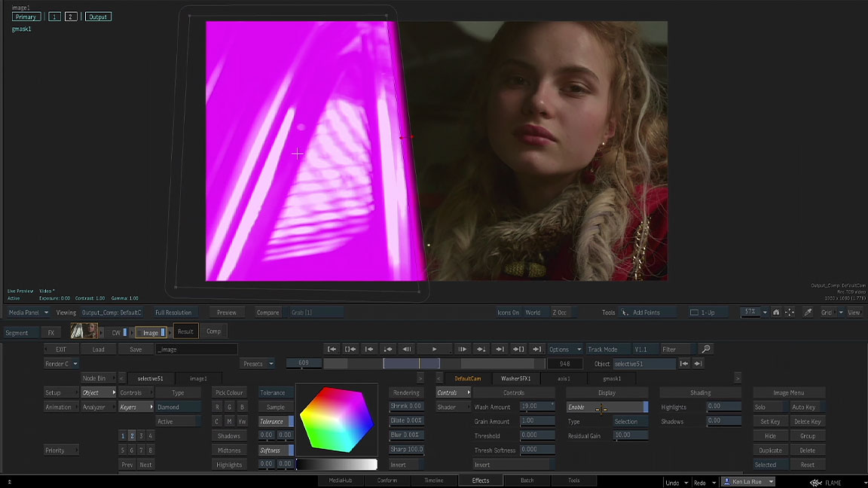Toggle the Active keyer button
The height and width of the screenshot is (488, 868).
click(178, 422)
